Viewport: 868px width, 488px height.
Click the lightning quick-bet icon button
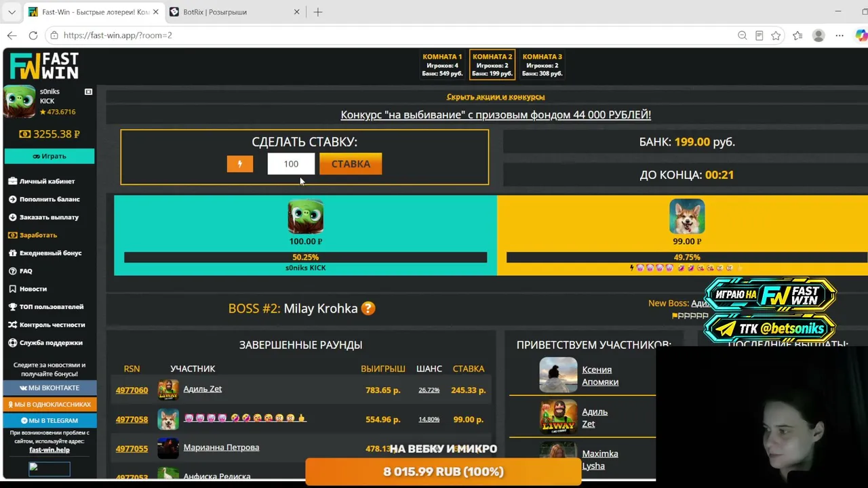pyautogui.click(x=240, y=164)
